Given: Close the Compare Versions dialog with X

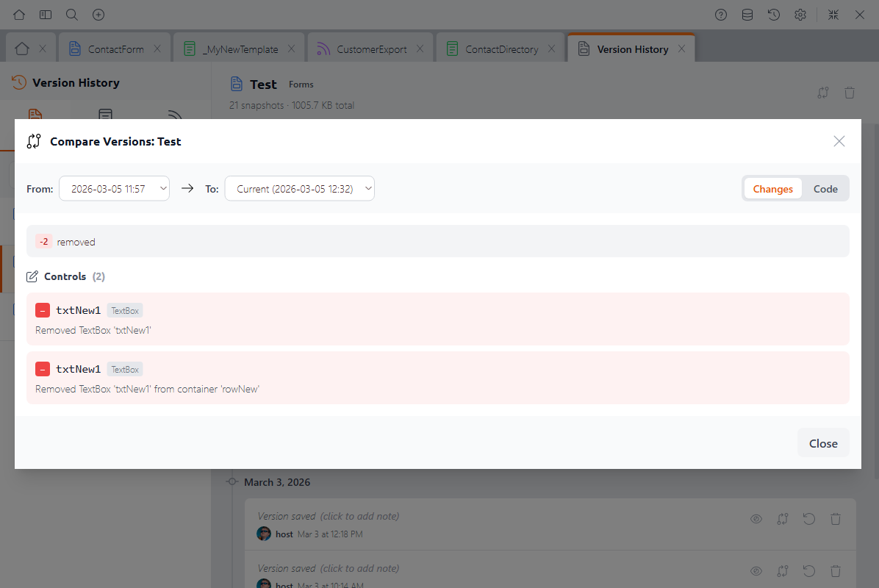Looking at the screenshot, I should click(x=839, y=141).
